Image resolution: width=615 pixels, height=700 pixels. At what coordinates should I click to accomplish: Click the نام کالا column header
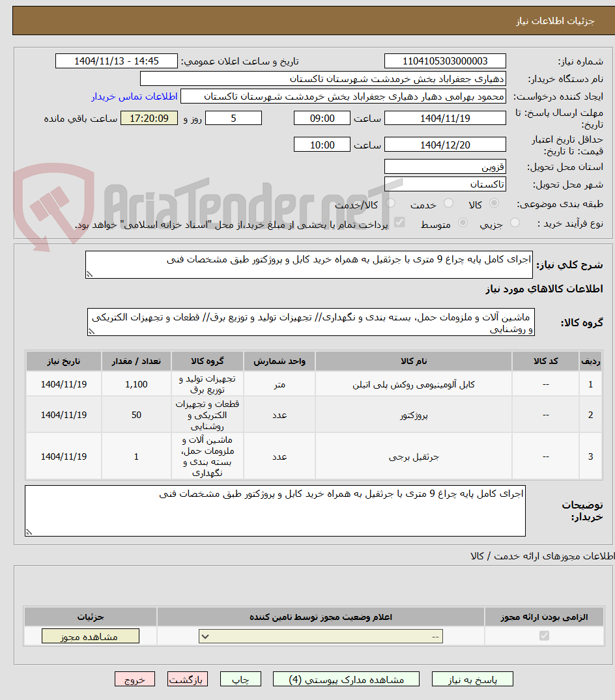pos(414,361)
